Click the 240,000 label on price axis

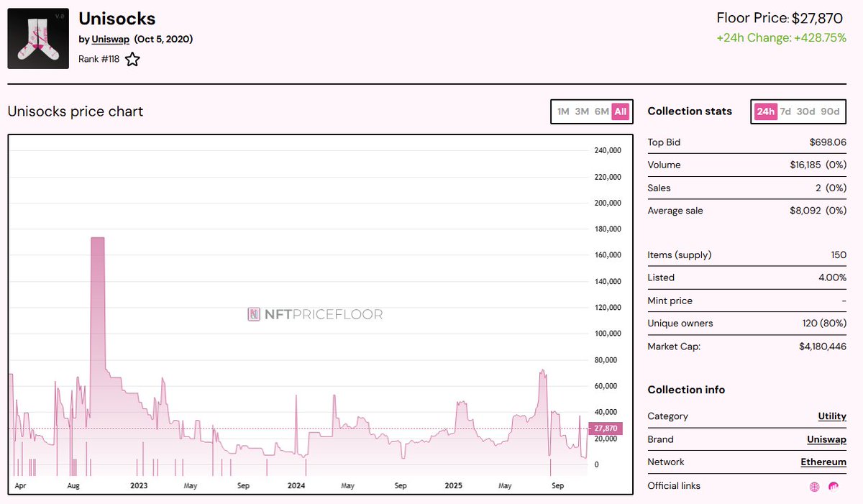(607, 151)
